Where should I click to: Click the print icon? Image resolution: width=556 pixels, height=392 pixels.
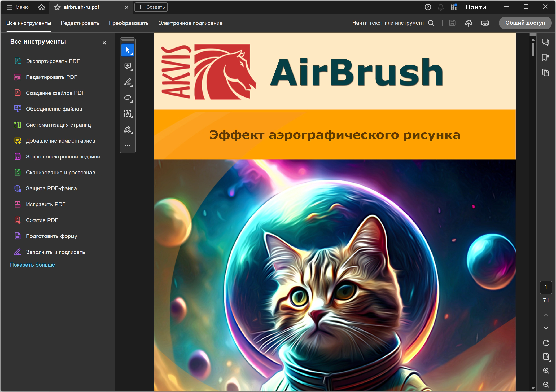[485, 23]
